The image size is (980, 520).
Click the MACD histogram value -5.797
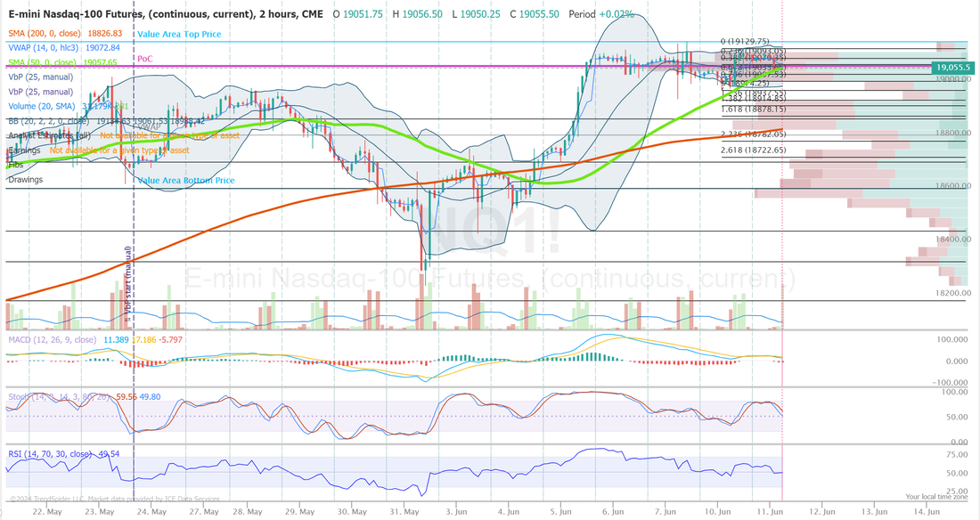coord(171,339)
